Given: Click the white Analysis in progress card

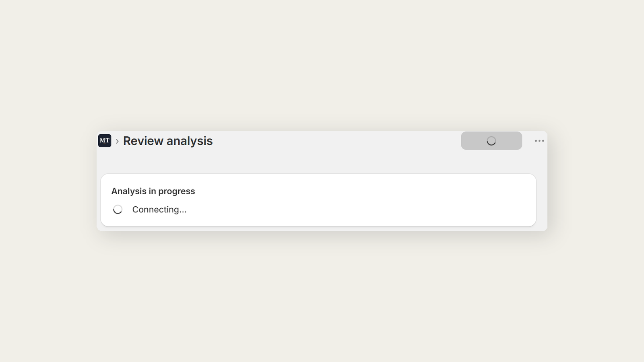Looking at the screenshot, I should [x=318, y=200].
